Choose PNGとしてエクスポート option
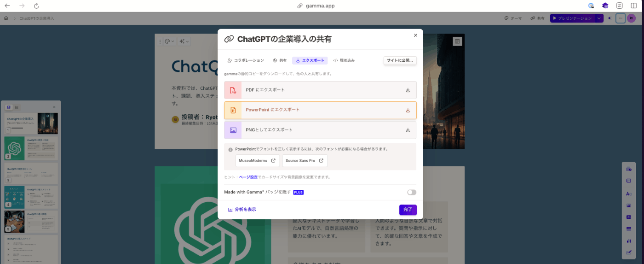 (x=320, y=130)
